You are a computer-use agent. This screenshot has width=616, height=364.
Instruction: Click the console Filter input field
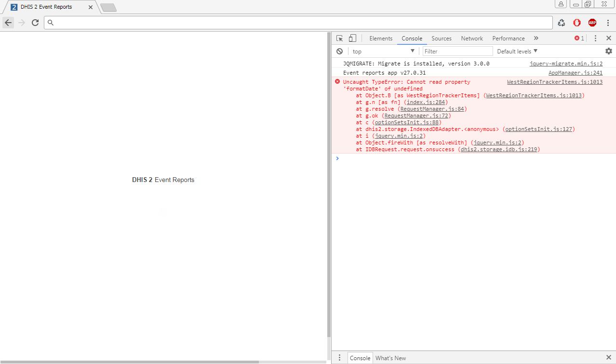click(457, 51)
